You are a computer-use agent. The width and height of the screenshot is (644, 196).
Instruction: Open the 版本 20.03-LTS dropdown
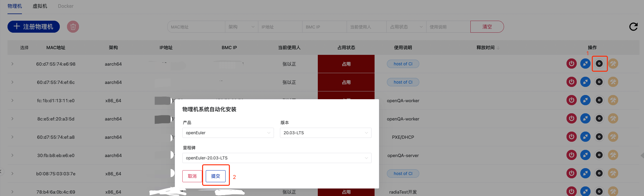[325, 133]
